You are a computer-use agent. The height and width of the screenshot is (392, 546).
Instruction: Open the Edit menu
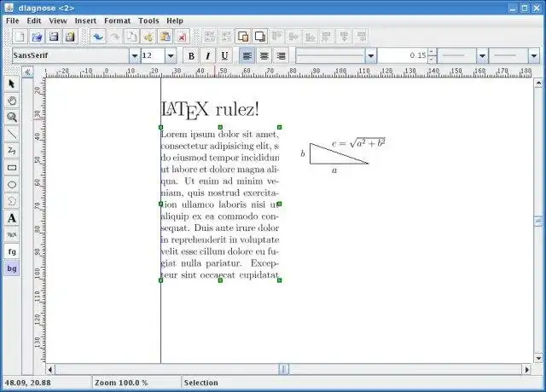click(34, 20)
